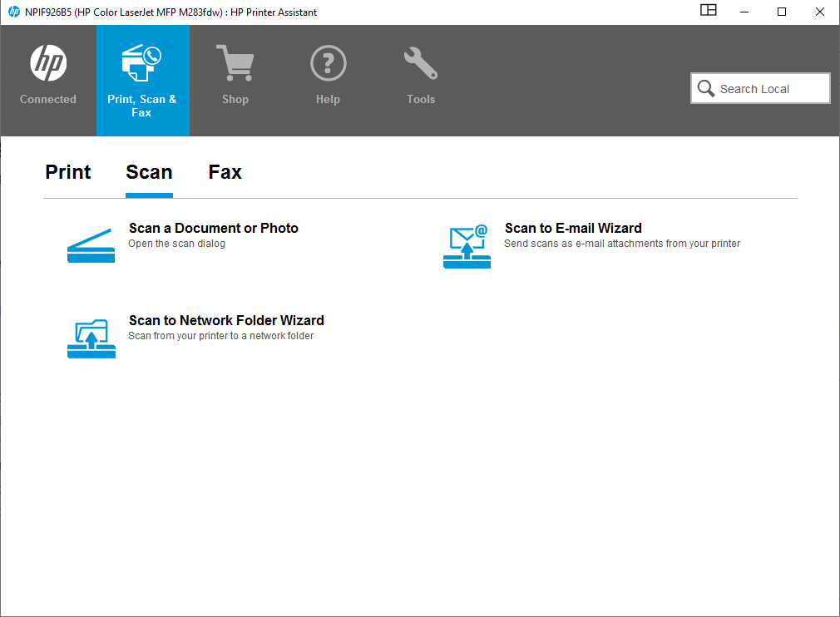Open the dual-pane view icon in the titlebar
The height and width of the screenshot is (617, 840).
(x=708, y=11)
